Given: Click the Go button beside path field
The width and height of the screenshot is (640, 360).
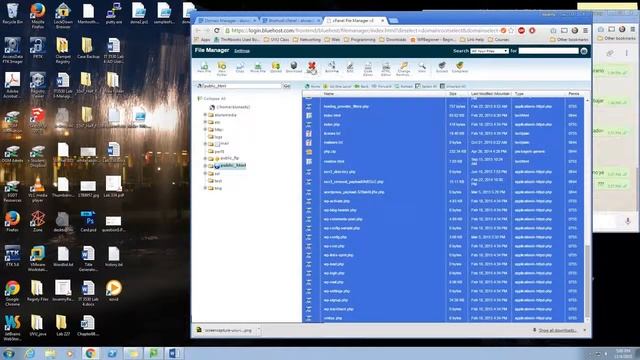Looking at the screenshot, I should [287, 86].
